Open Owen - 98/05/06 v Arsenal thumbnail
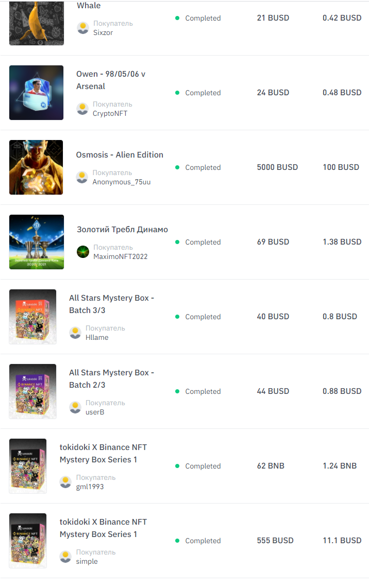 click(x=37, y=93)
